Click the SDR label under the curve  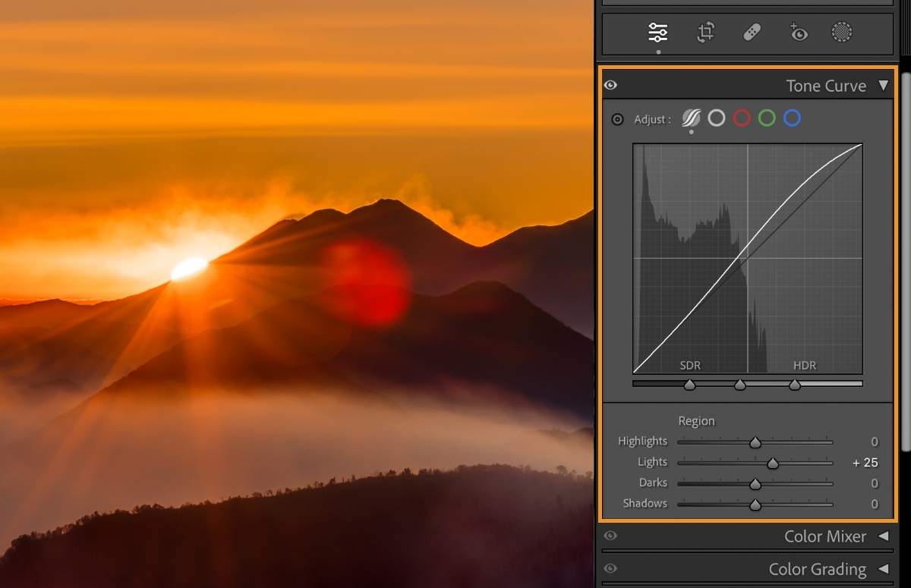point(690,365)
